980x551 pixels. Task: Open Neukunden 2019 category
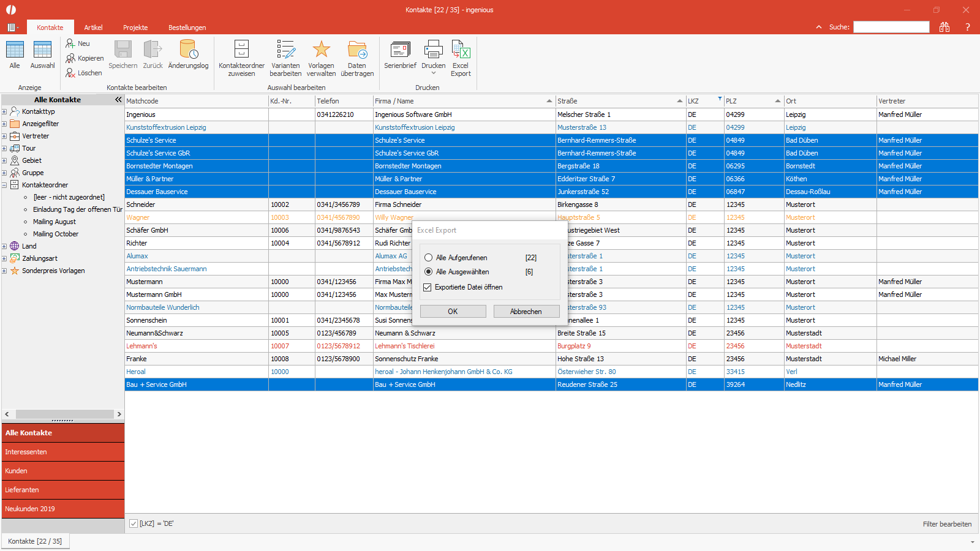[63, 509]
